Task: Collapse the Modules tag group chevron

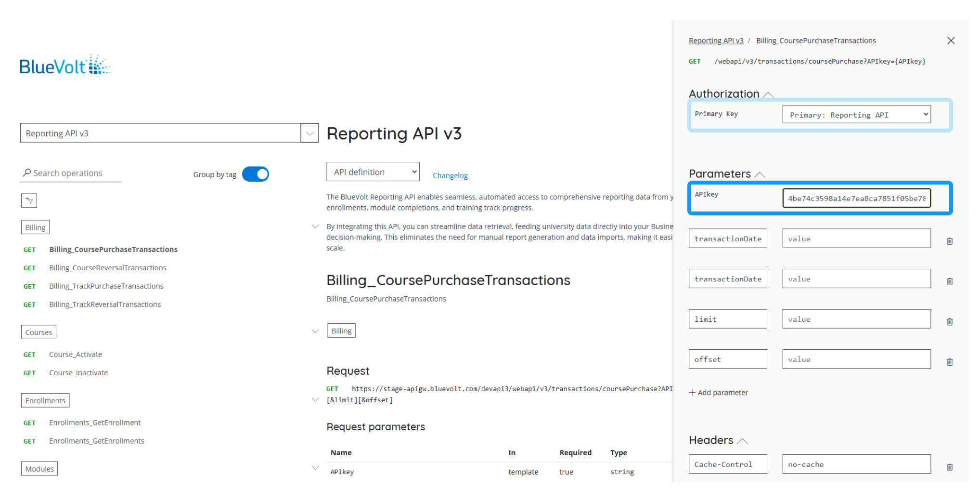Action: point(315,468)
